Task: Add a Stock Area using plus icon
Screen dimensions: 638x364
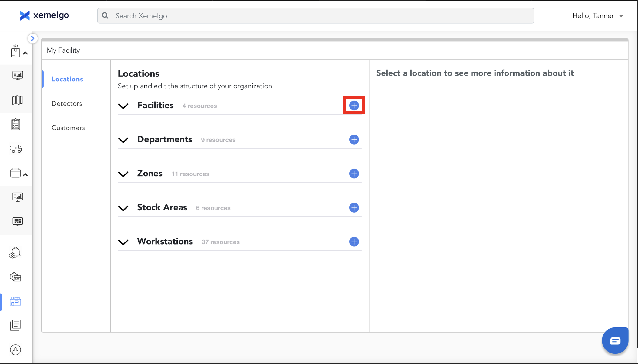Action: point(354,208)
